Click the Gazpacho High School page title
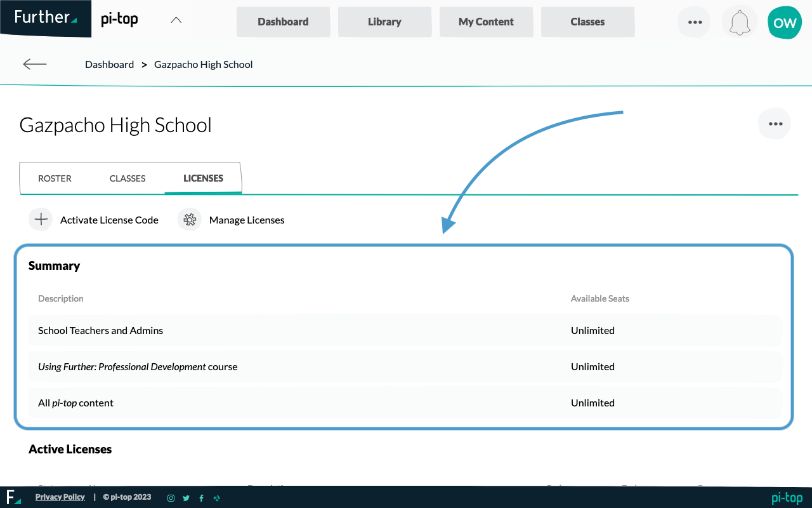The width and height of the screenshot is (812, 508). click(115, 124)
